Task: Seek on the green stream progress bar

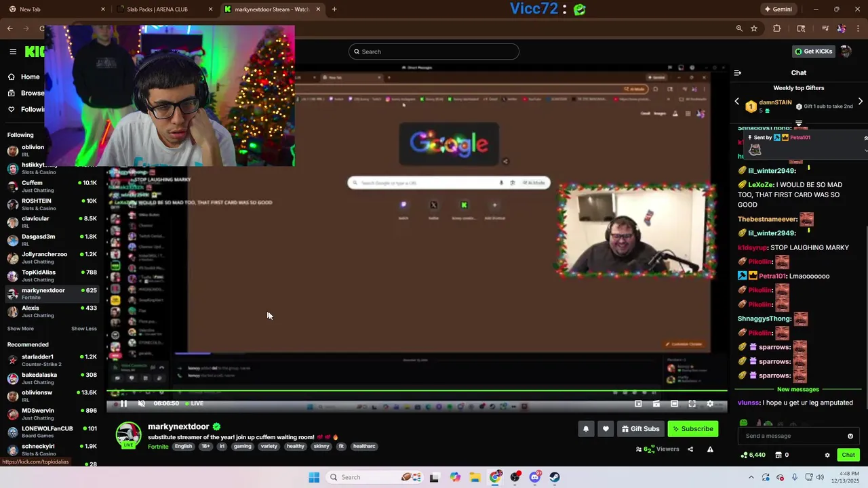Action: click(x=417, y=390)
